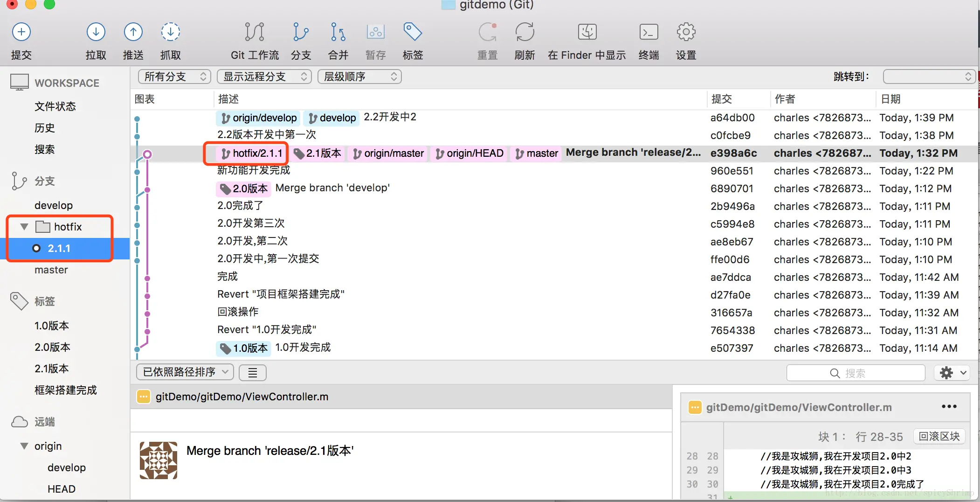980x502 pixels.
Task: Click the 2.0版本 tag badge in commit list
Action: coord(244,188)
